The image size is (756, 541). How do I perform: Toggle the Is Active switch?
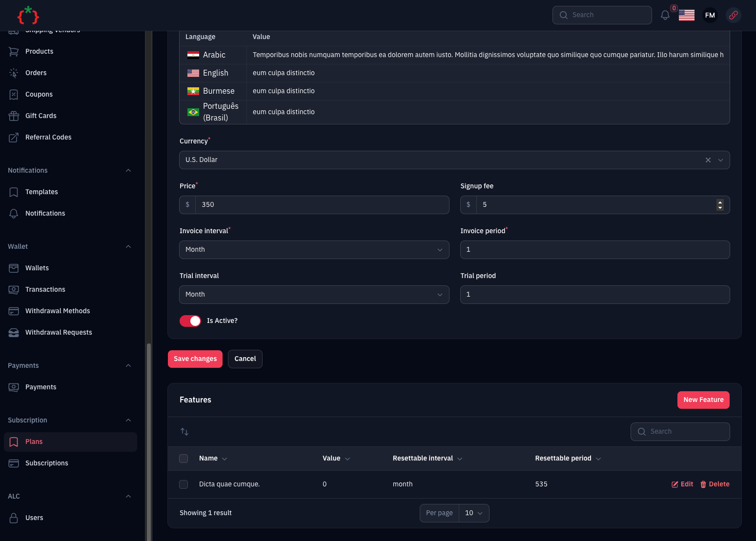190,321
